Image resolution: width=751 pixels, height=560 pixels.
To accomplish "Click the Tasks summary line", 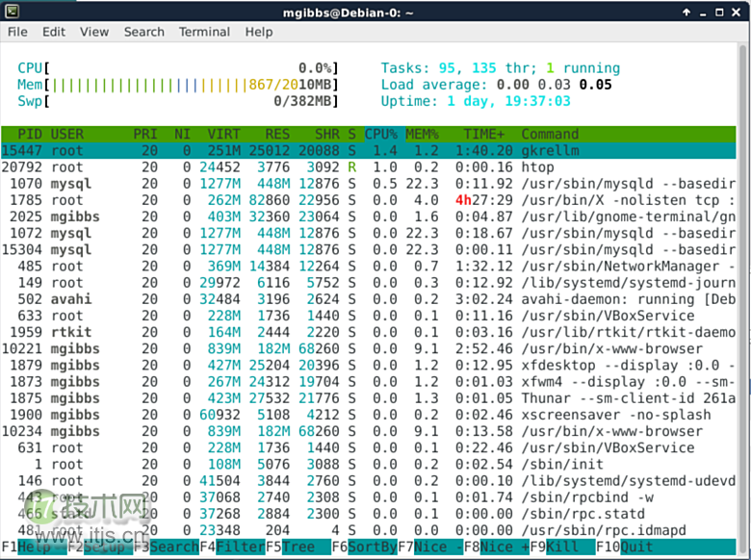I will click(501, 68).
